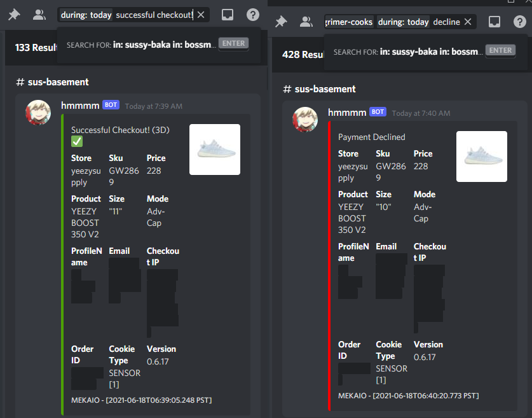Click '428 Results' count header
Viewport: 532px width, 418px height.
(x=303, y=55)
